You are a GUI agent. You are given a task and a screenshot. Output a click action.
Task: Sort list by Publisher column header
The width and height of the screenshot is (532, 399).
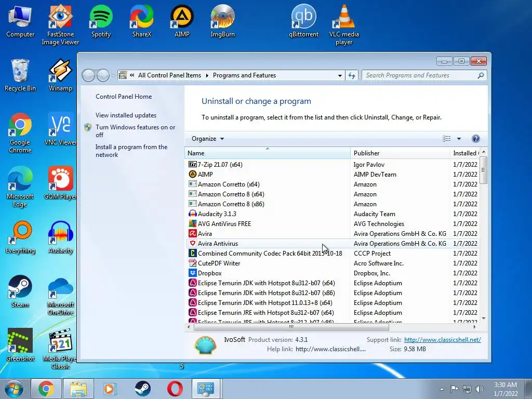[400, 153]
